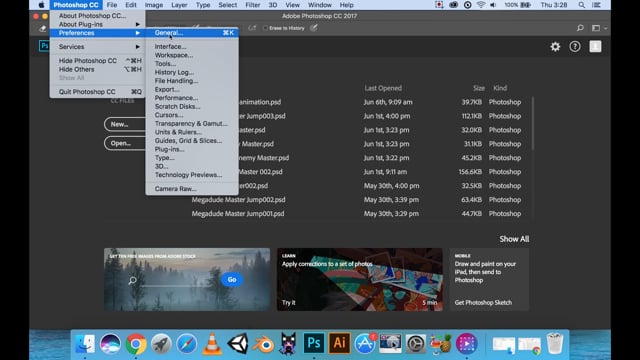Screen dimensions: 640x360
Task: Open the Trash in the dock
Action: [555, 344]
